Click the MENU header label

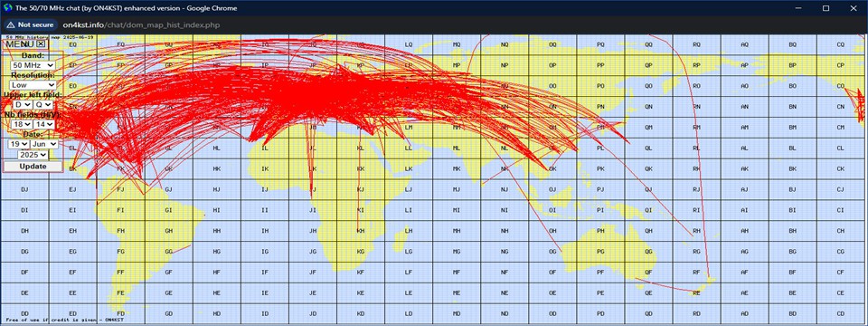pos(21,43)
